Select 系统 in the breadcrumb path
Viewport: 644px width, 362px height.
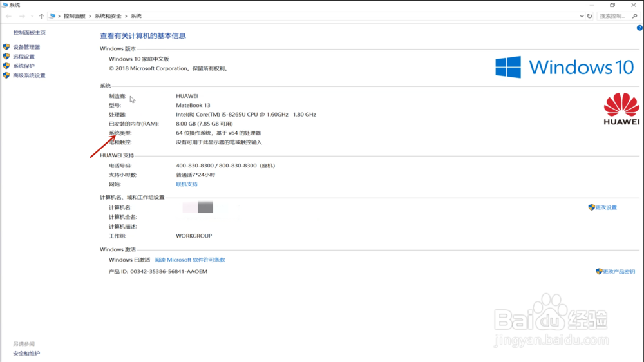pos(136,16)
